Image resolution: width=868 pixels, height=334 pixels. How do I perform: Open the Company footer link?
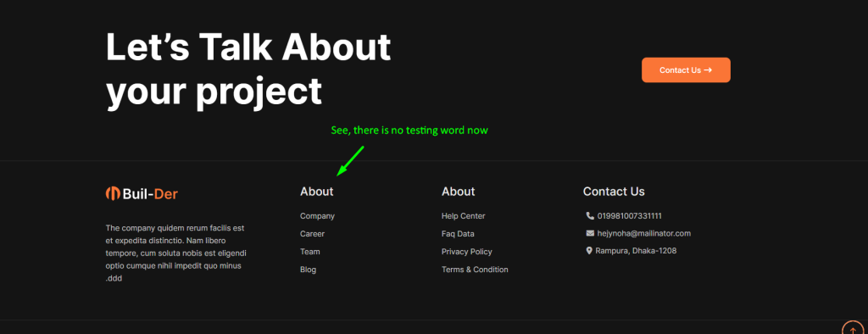[317, 216]
